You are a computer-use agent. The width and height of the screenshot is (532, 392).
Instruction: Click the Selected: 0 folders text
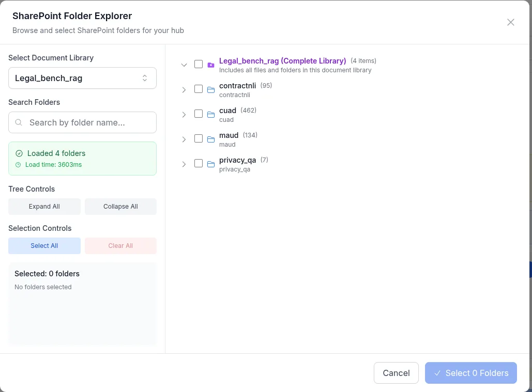(x=47, y=274)
